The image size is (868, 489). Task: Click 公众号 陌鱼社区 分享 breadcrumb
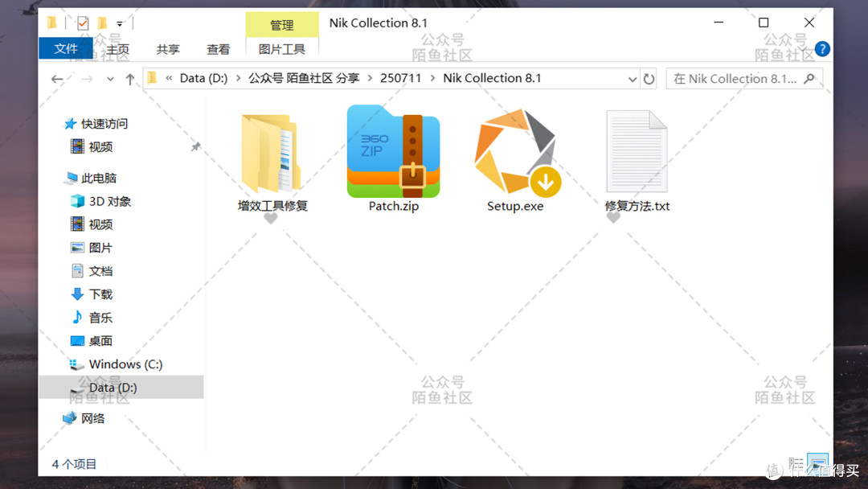304,78
